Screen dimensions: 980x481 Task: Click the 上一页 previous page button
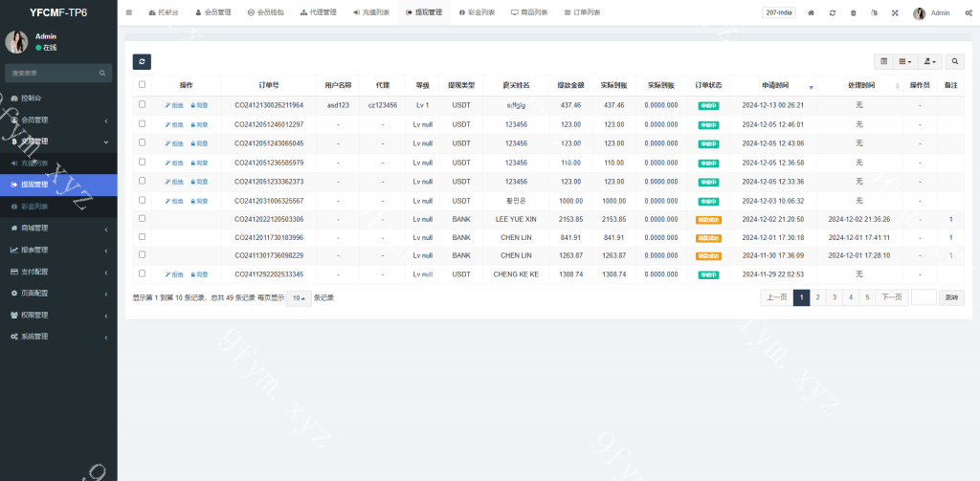point(777,298)
